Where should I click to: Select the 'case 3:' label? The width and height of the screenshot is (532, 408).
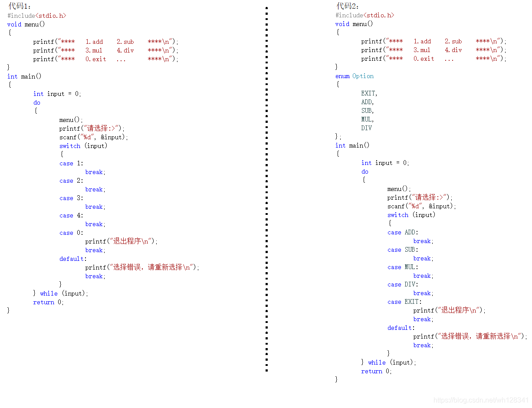click(x=71, y=198)
